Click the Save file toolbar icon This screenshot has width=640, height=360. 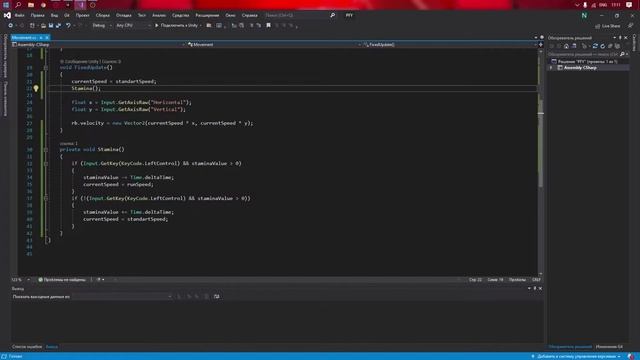coord(51,25)
